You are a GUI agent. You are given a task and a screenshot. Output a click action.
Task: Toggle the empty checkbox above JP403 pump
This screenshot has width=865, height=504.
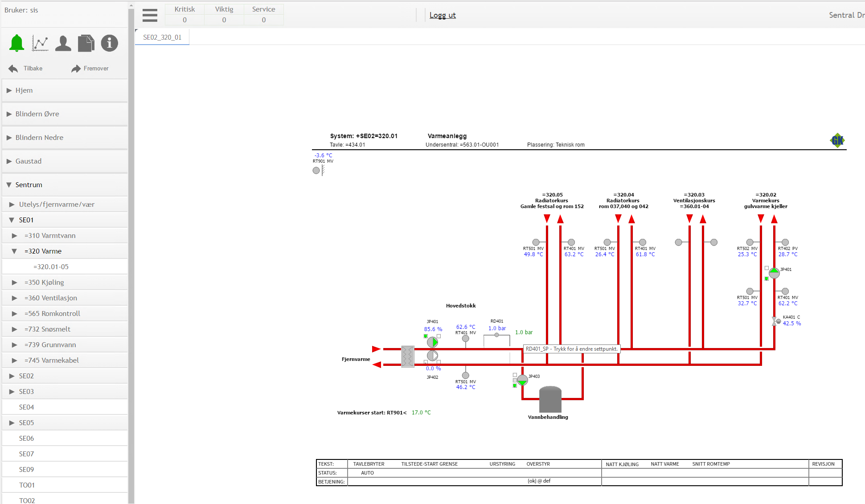tap(515, 375)
